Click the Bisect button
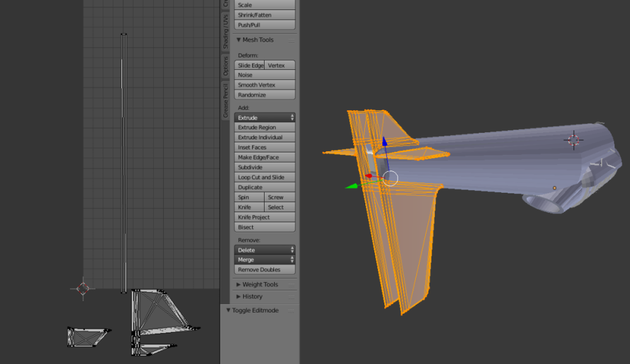 (x=265, y=227)
